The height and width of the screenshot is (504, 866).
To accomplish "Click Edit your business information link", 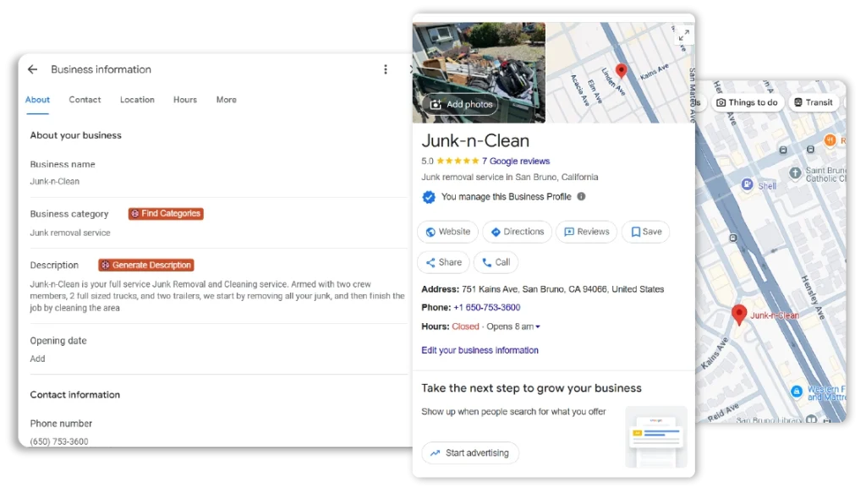I will pyautogui.click(x=480, y=350).
